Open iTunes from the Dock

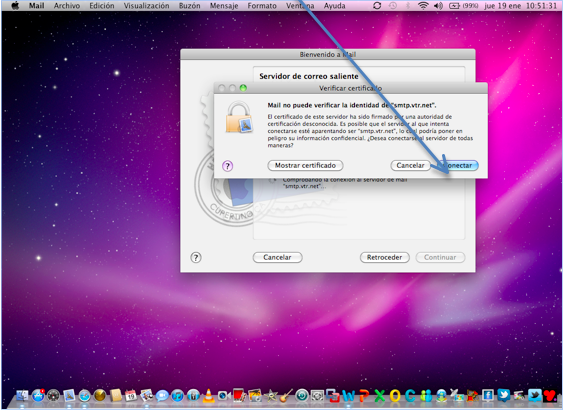point(177,395)
